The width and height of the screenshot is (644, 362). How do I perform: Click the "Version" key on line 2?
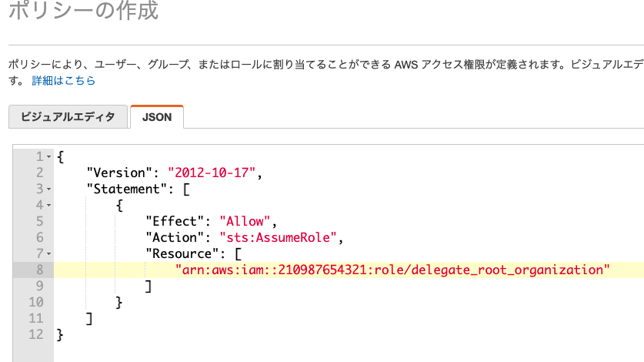119,173
